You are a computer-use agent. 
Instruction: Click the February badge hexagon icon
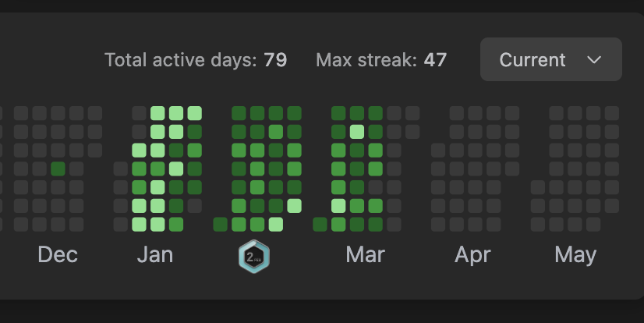(x=253, y=257)
